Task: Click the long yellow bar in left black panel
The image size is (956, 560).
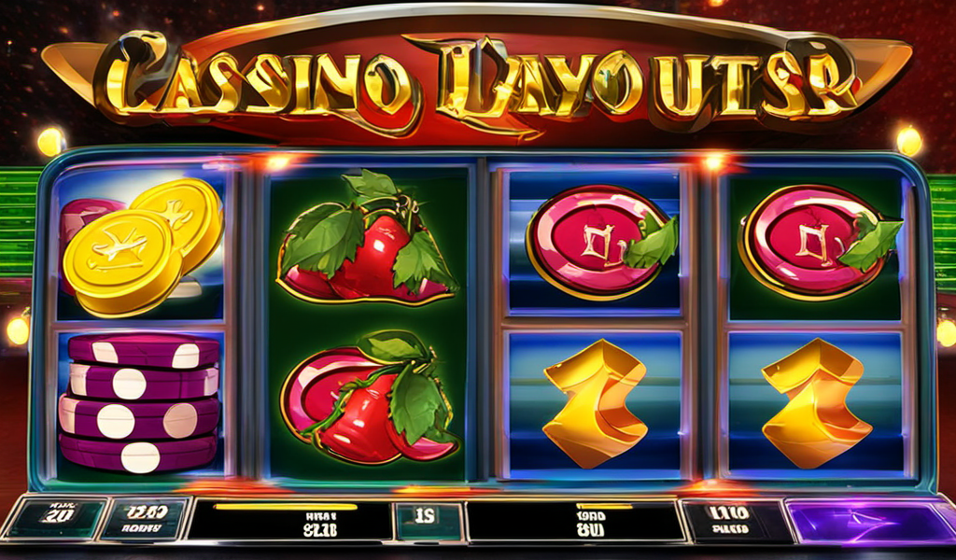Action: [x=286, y=507]
